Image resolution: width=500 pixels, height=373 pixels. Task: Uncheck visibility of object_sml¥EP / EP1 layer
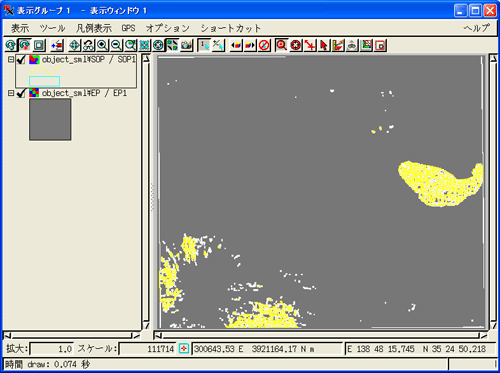tap(21, 93)
